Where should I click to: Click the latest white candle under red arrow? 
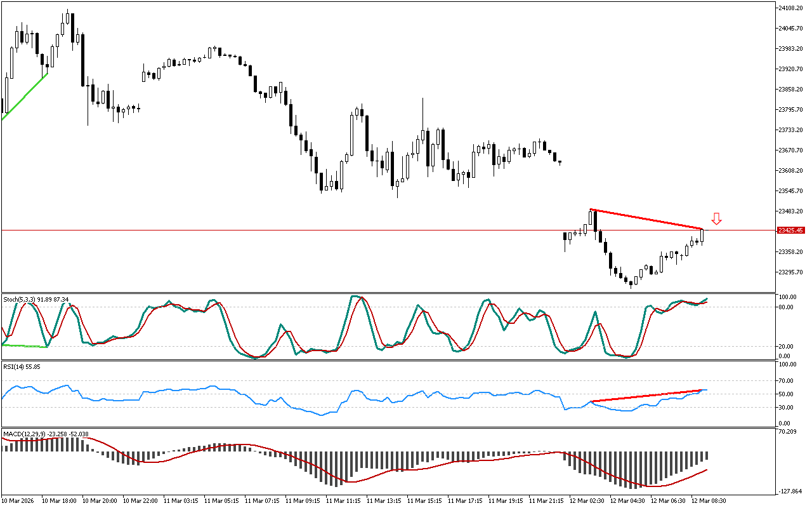coord(702,236)
